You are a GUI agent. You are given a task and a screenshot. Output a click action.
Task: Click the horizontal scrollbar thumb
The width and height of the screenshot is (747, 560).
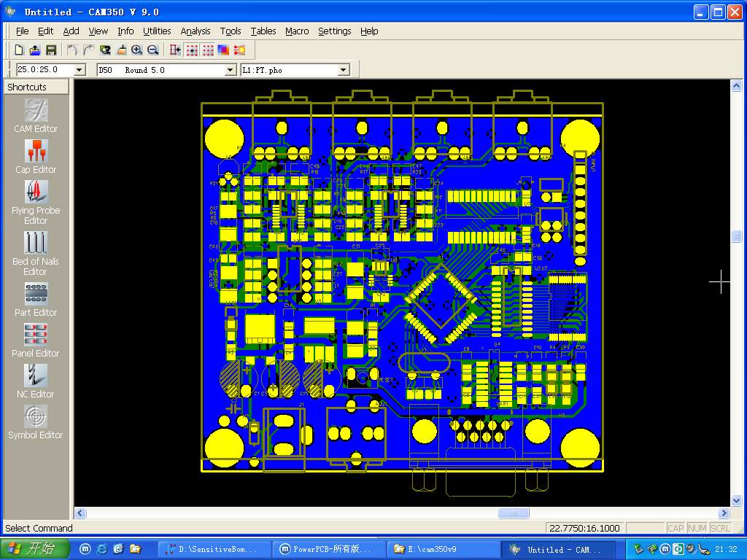tap(513, 513)
